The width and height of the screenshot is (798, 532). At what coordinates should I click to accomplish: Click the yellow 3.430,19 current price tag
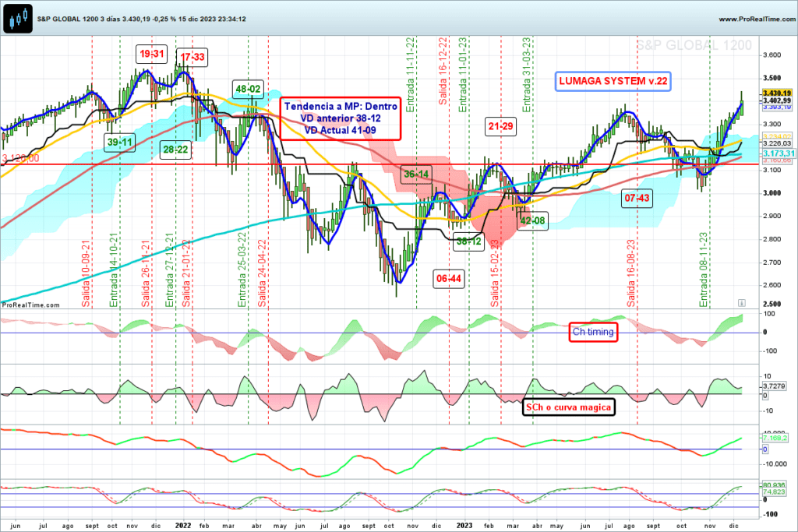[x=777, y=93]
